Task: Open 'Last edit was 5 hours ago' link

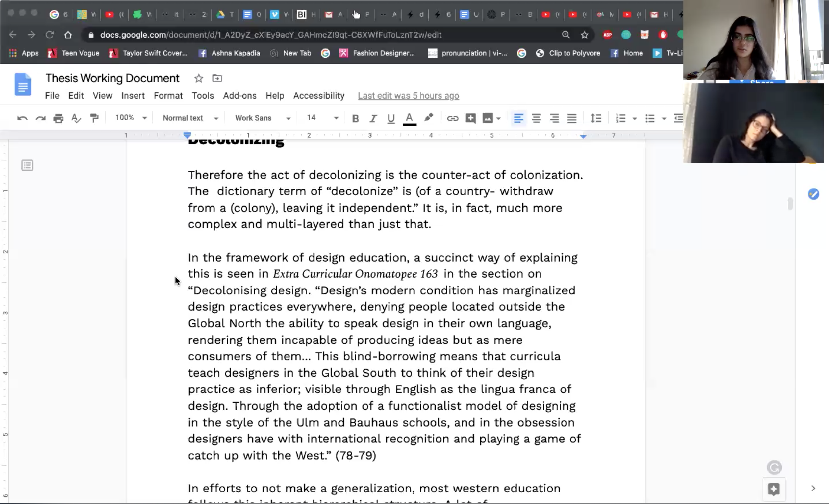Action: click(x=409, y=96)
